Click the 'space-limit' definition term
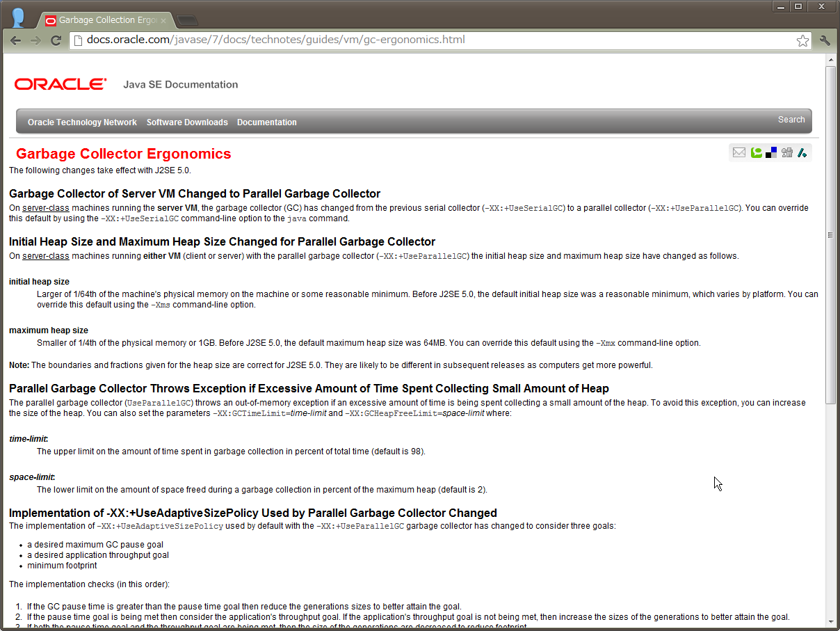This screenshot has width=840, height=631. 32,477
